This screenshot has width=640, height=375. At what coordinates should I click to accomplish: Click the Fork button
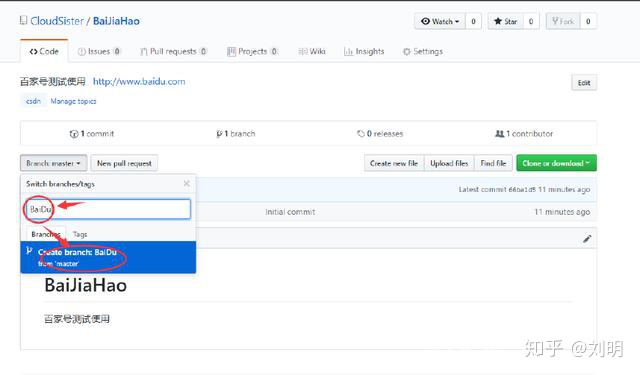coord(563,21)
